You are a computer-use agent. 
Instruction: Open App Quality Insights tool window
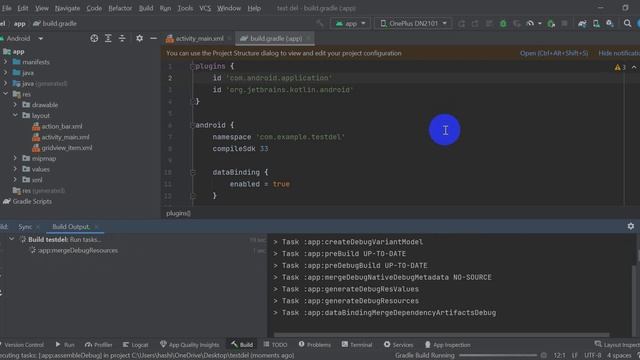pos(189,345)
